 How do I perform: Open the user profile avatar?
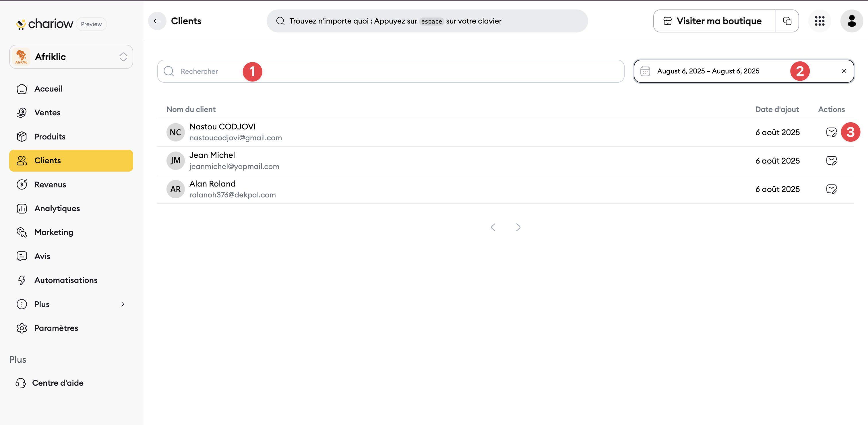click(x=851, y=21)
